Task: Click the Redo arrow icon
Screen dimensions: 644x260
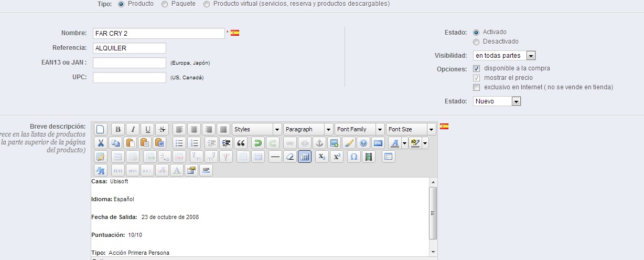Action: 272,143
